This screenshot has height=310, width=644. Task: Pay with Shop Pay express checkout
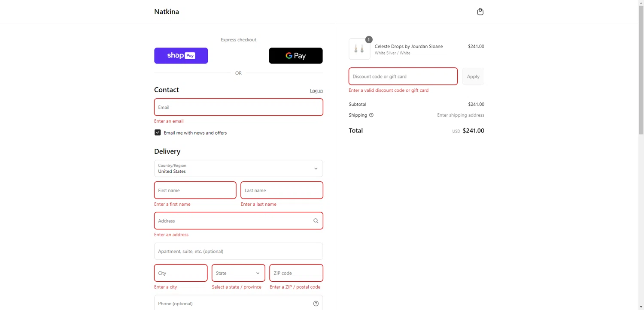[x=181, y=56]
